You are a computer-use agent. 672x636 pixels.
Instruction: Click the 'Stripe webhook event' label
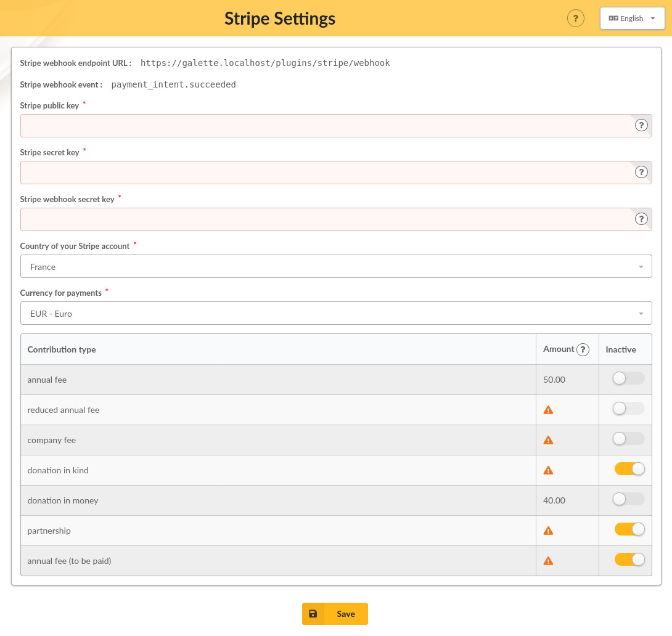(x=59, y=85)
